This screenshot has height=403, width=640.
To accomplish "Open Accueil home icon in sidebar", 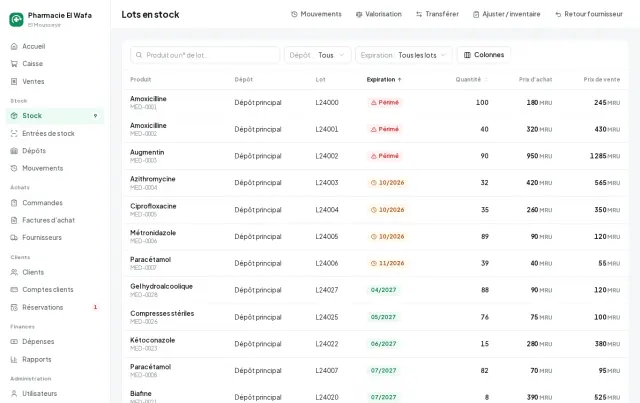I will pos(14,46).
